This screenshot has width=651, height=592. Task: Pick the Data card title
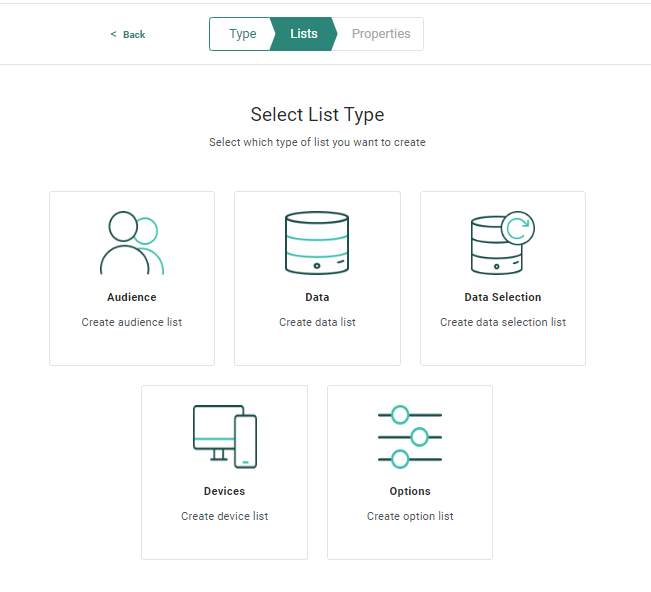click(317, 297)
